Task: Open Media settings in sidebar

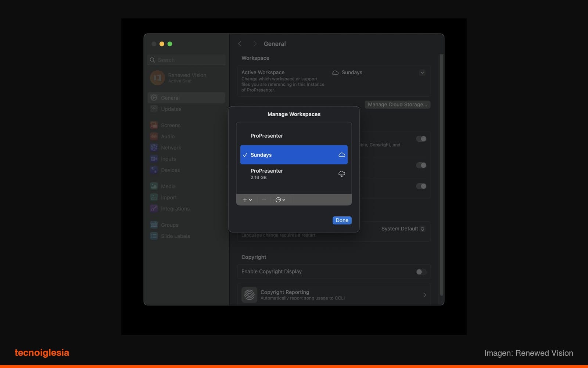Action: point(186,186)
